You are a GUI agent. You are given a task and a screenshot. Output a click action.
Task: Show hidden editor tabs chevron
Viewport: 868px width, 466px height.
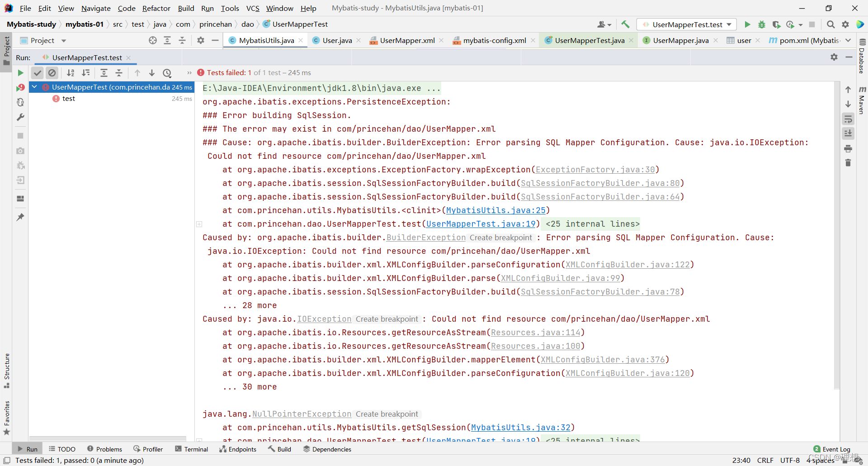[x=848, y=40]
